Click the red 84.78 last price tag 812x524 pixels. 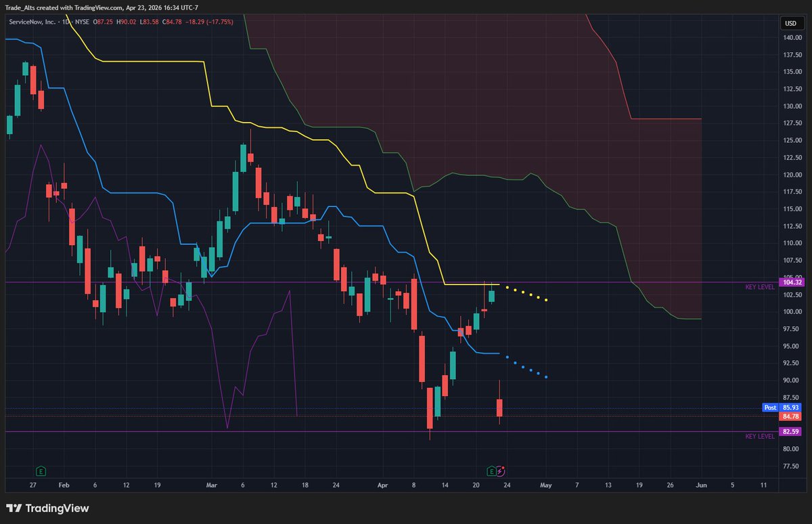point(790,416)
